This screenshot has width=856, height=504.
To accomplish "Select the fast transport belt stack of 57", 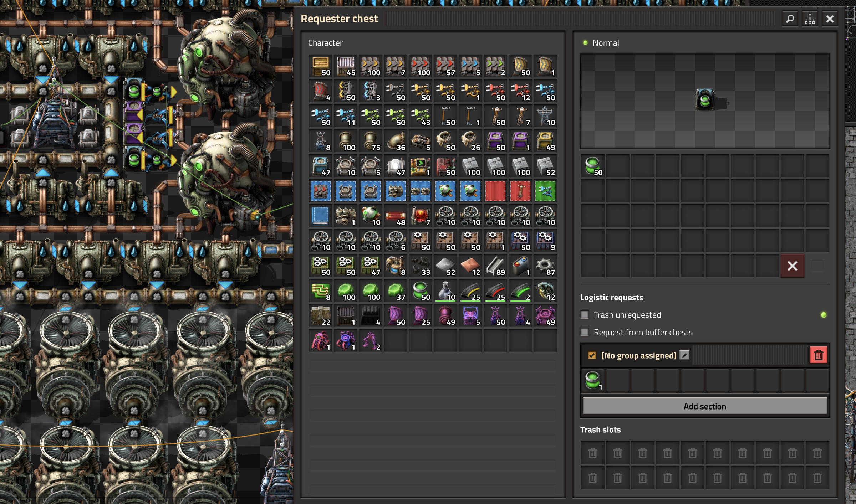I will coord(445,66).
